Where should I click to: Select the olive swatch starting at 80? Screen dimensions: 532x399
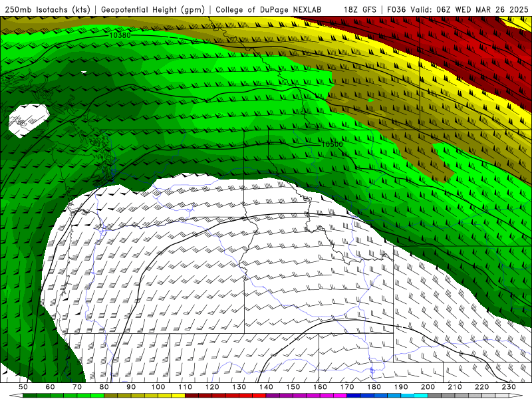point(110,396)
